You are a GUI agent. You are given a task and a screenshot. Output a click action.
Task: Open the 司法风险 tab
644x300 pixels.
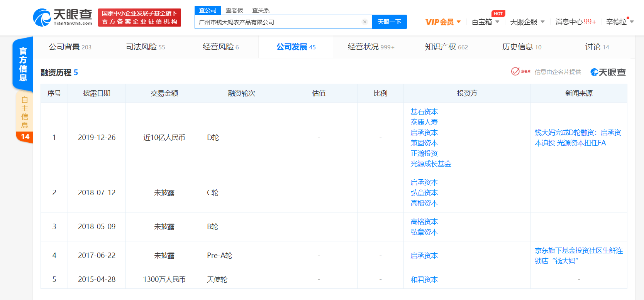[145, 47]
